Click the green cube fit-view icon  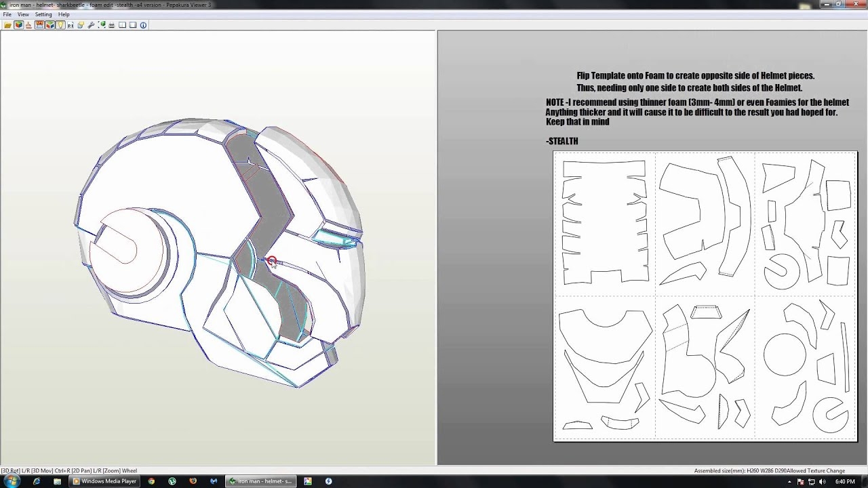(102, 25)
